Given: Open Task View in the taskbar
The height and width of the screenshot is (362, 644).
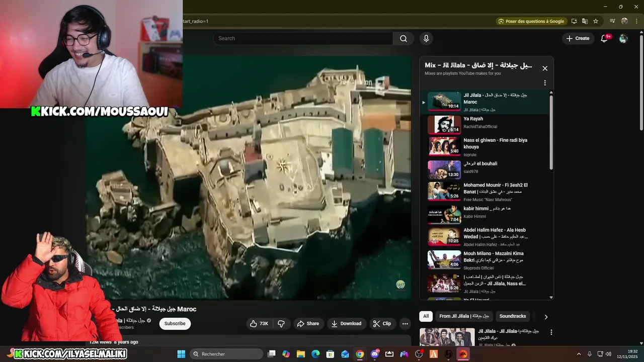Looking at the screenshot, I should point(272,354).
